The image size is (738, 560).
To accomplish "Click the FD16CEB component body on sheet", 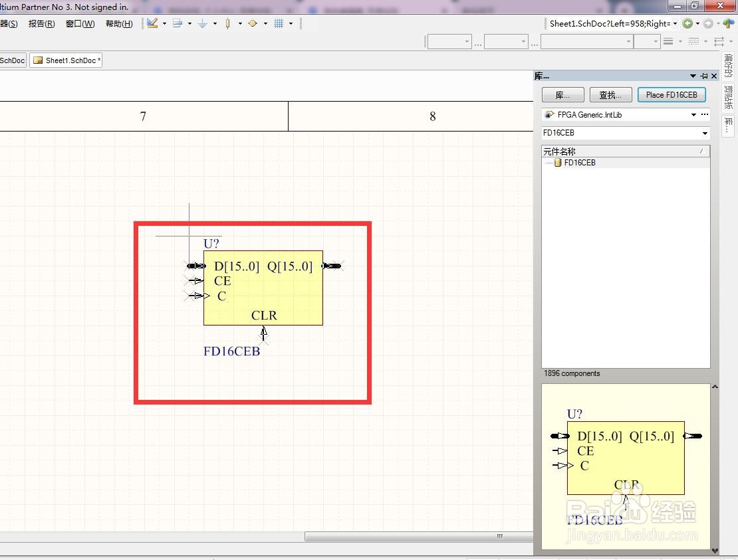I will click(263, 288).
